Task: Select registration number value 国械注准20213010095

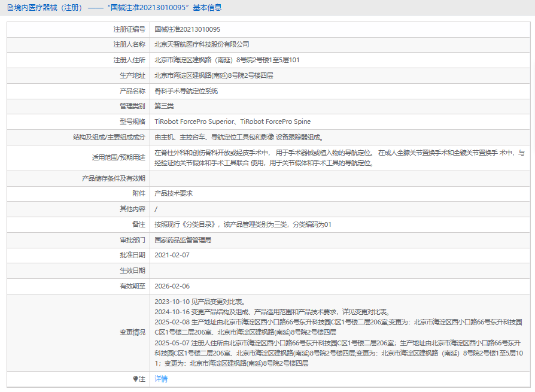Action: 187,29
